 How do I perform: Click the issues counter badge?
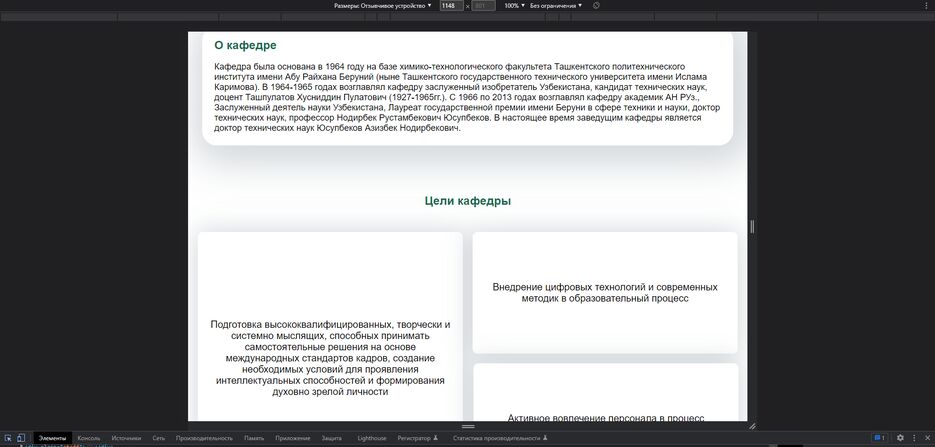pos(879,438)
